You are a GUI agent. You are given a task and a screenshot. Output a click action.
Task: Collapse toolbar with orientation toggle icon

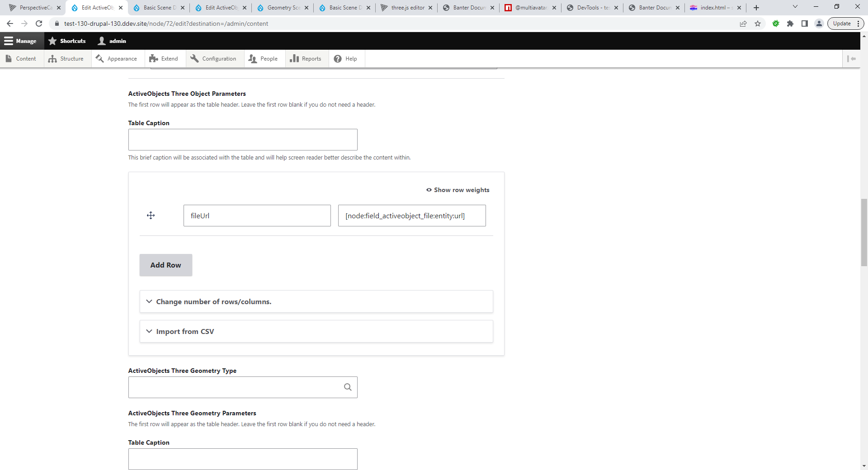pyautogui.click(x=851, y=59)
